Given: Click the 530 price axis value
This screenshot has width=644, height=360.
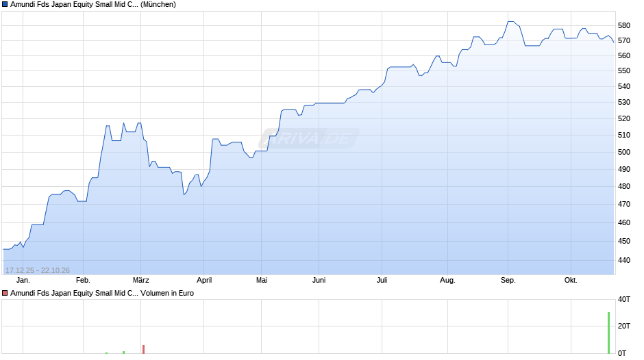Looking at the screenshot, I should pos(624,102).
